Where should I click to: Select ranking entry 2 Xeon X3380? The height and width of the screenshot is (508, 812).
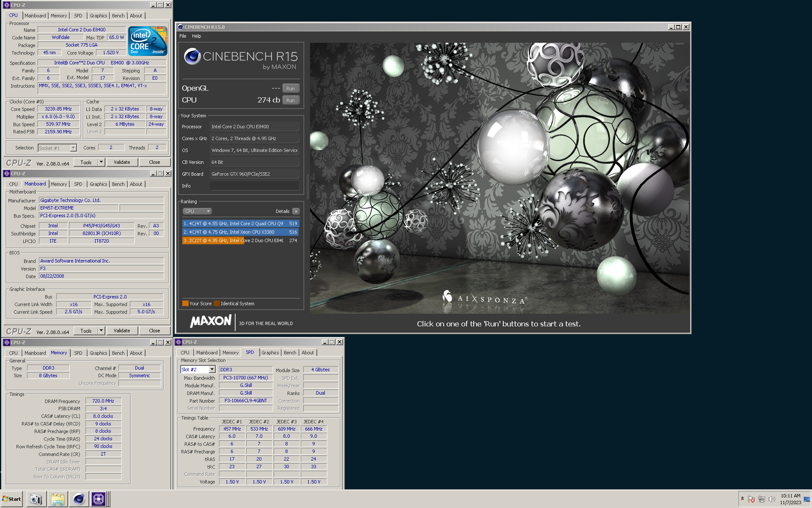240,232
